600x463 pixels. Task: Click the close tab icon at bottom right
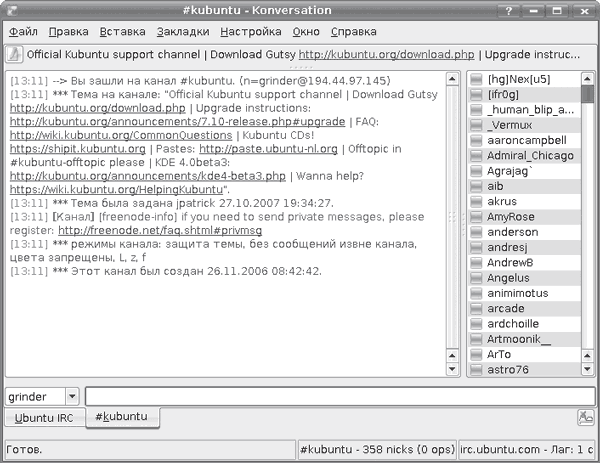point(584,417)
